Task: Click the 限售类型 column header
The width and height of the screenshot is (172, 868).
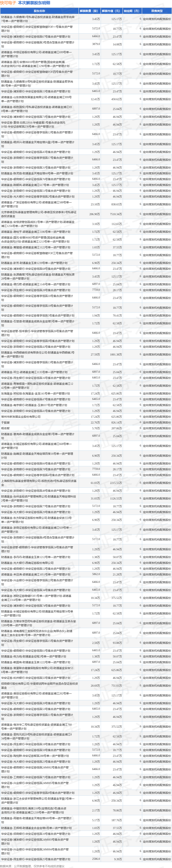Action: pos(157,11)
